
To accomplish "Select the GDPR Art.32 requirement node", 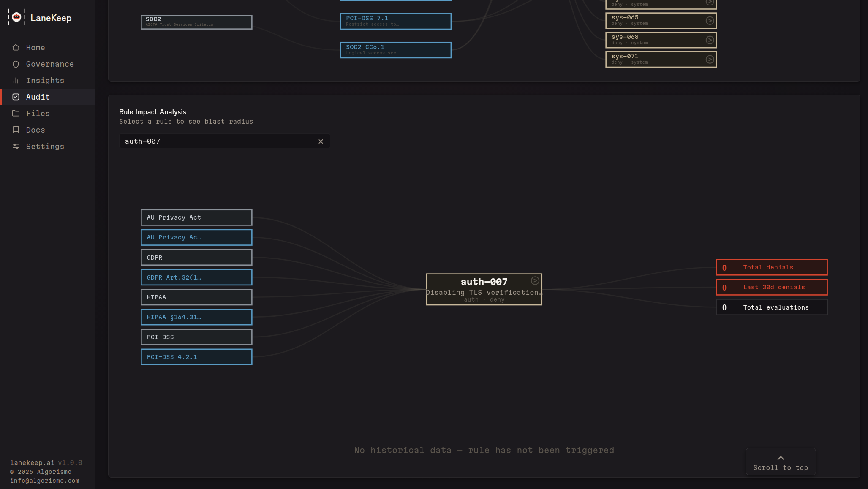I will [196, 277].
